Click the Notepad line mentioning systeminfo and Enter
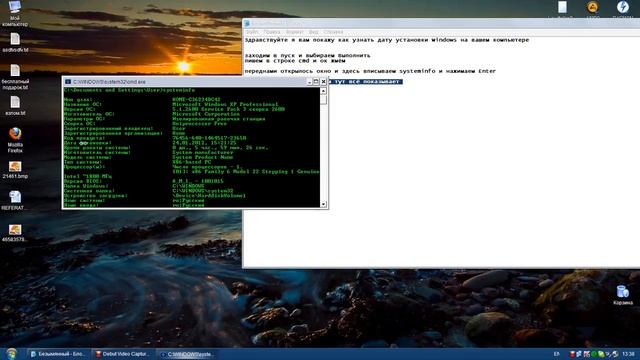Screen dimensions: 640x360 click(x=370, y=71)
